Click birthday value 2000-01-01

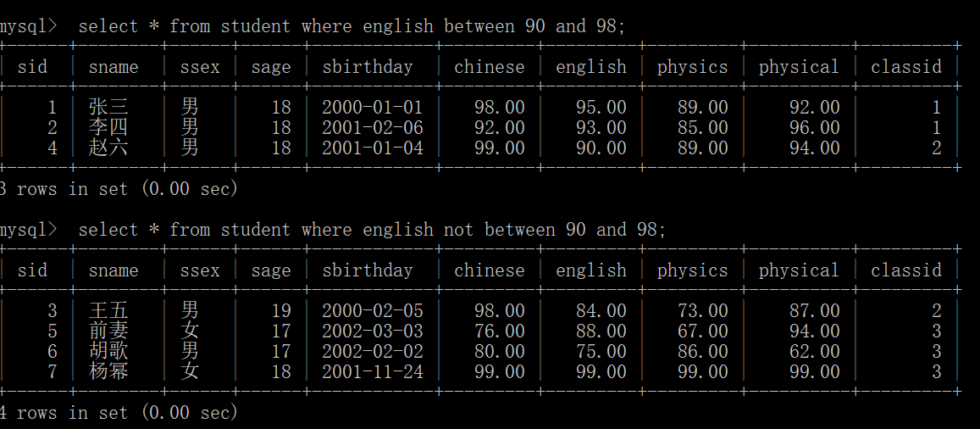pyautogui.click(x=373, y=108)
